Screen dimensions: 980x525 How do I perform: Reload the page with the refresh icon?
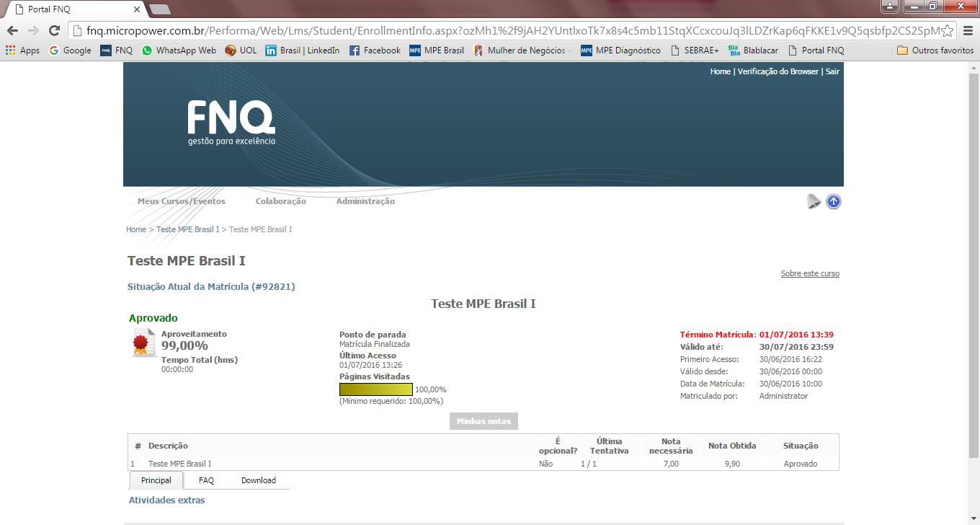coord(54,30)
